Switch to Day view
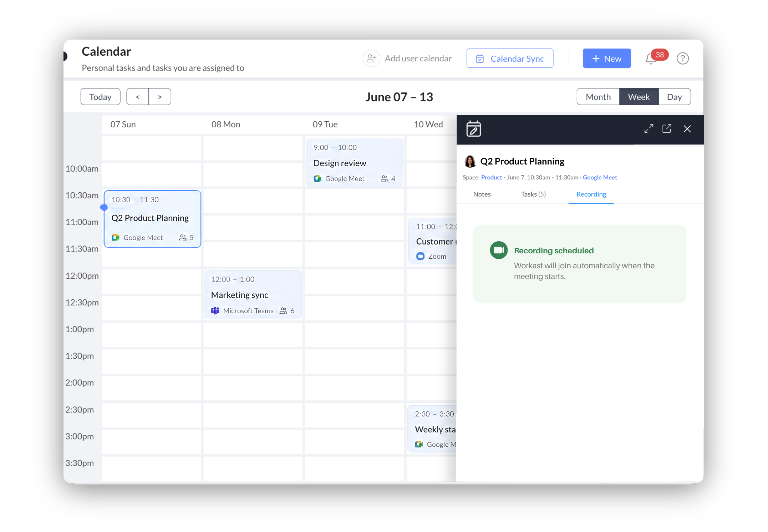Screen dimensions: 768x532 674,97
